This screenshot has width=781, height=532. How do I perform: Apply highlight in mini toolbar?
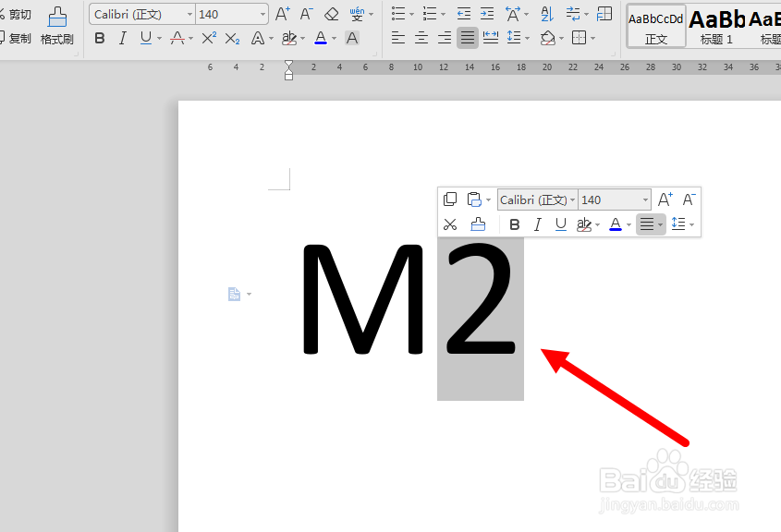pos(584,225)
